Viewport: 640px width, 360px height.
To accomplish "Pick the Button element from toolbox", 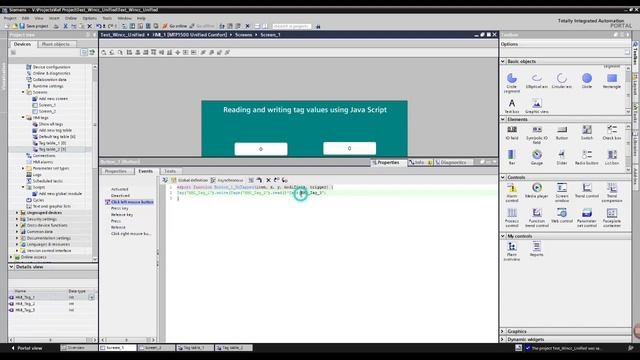I will (562, 133).
